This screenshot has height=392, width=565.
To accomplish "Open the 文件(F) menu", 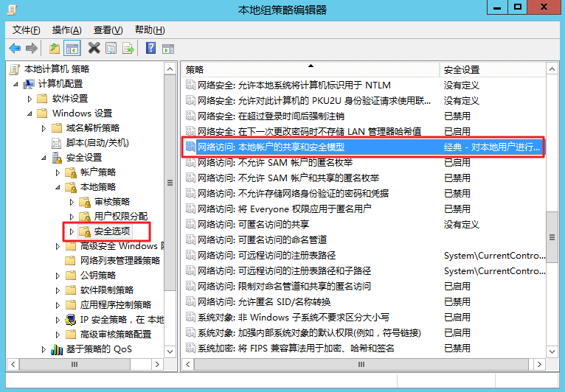I will pos(27,29).
